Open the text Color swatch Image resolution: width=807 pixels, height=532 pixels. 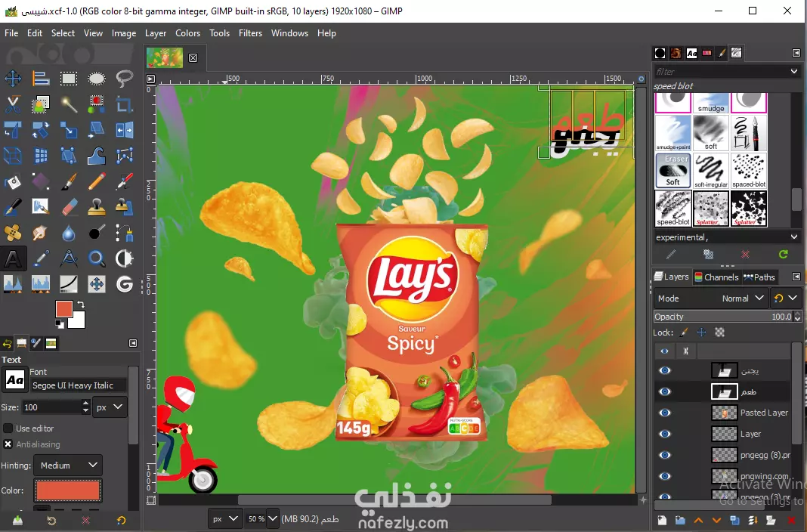pyautogui.click(x=67, y=490)
